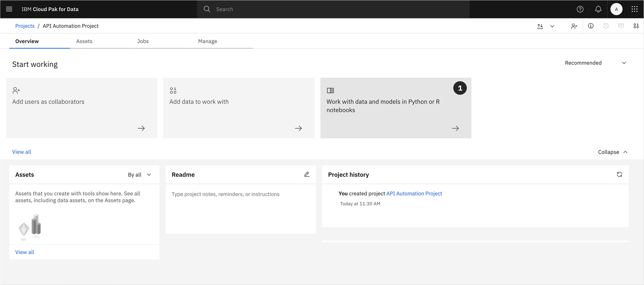644x285 pixels.
Task: Click the data assets icon in toolbar
Action: (x=636, y=26)
